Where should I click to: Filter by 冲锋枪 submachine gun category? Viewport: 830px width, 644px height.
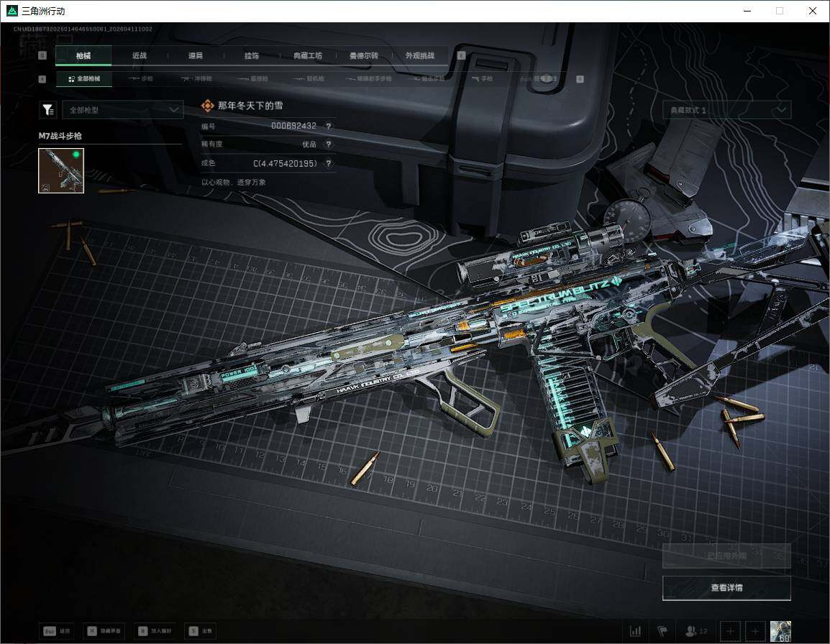196,79
